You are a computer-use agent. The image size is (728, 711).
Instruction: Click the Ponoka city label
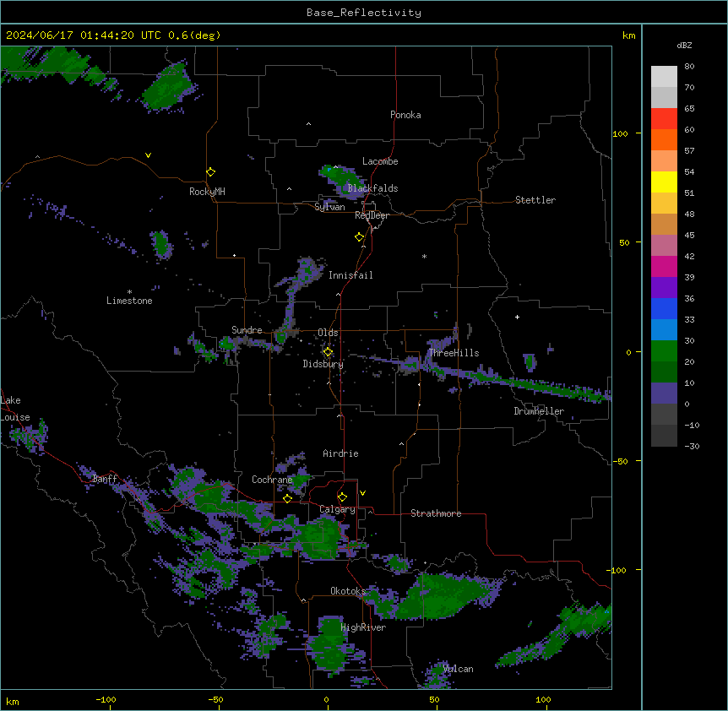tap(405, 115)
